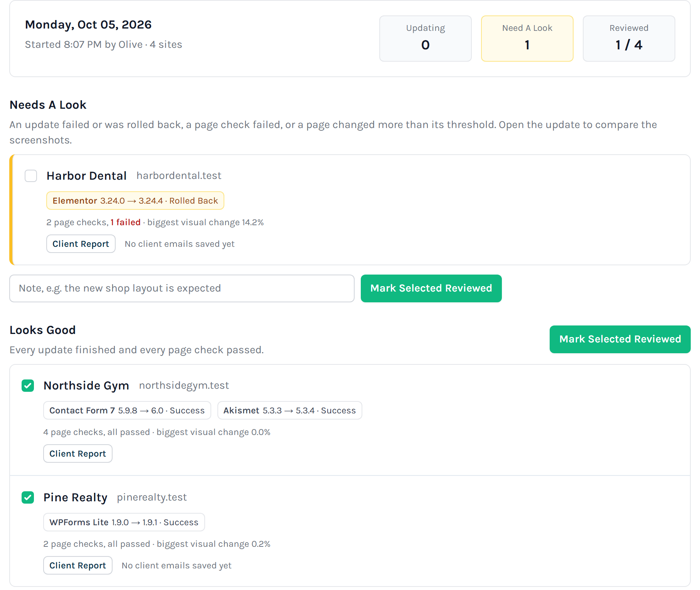The image size is (700, 590).
Task: Open the Reviewed 1 / 4 summary card
Action: pos(629,39)
